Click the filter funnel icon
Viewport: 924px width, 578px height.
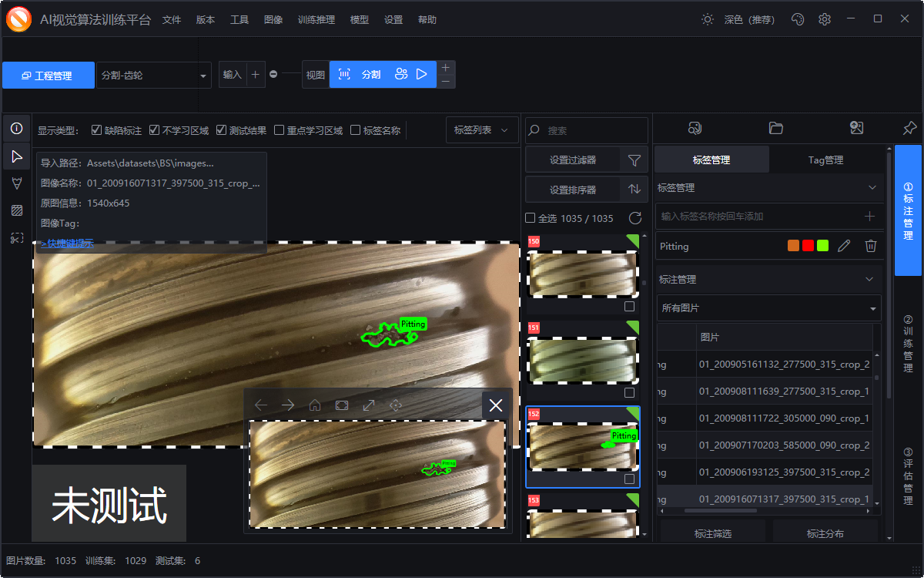[x=634, y=160]
